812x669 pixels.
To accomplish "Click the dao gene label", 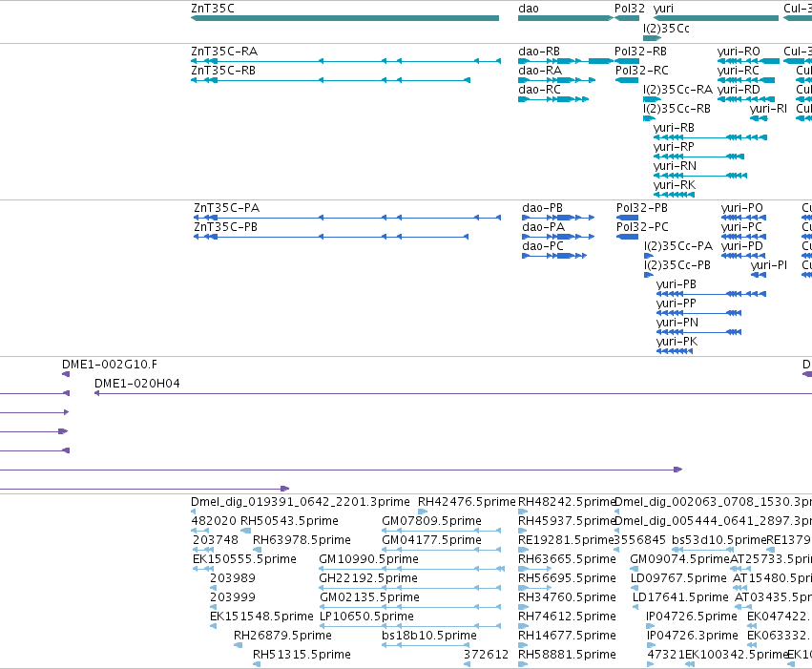I will coord(529,9).
